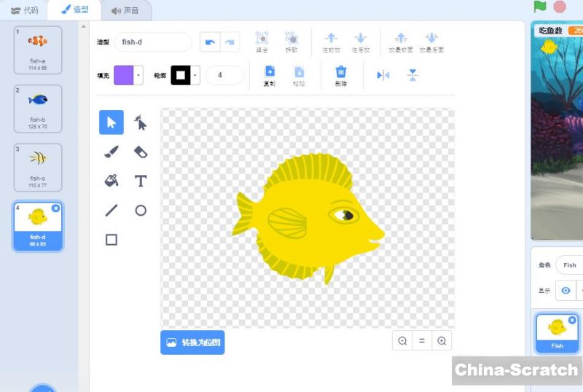This screenshot has height=392, width=583.
Task: Select the Line tool
Action: tap(111, 211)
